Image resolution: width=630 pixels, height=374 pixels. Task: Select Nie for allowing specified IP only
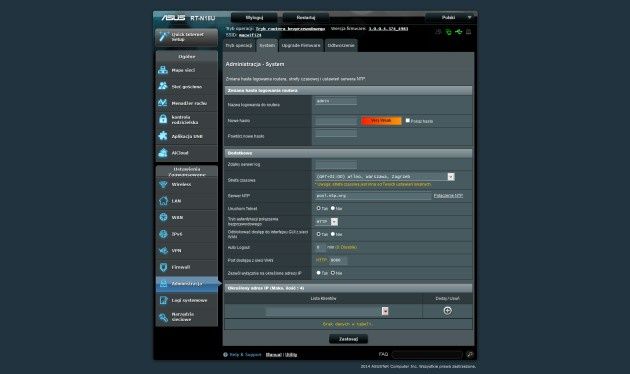(333, 273)
